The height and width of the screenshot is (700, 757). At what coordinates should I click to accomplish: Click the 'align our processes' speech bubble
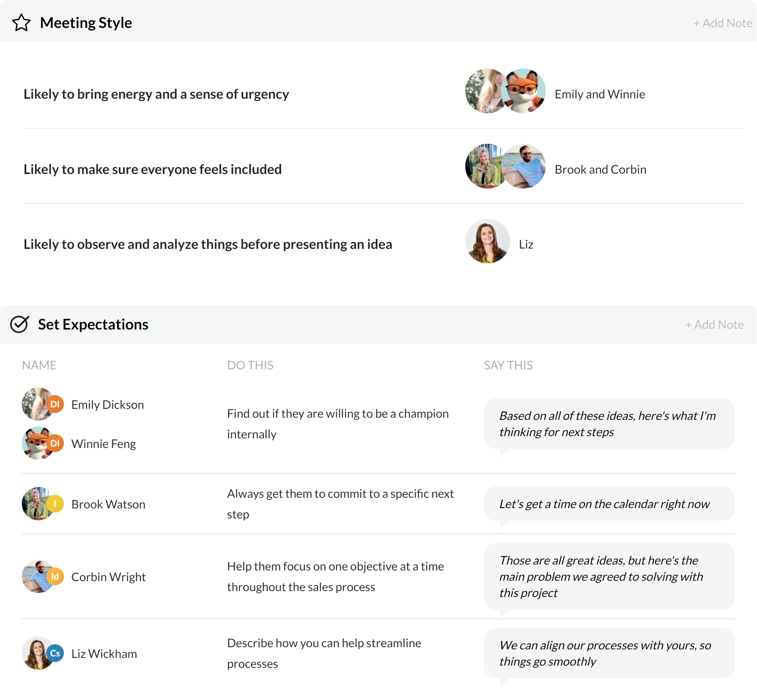click(x=609, y=653)
